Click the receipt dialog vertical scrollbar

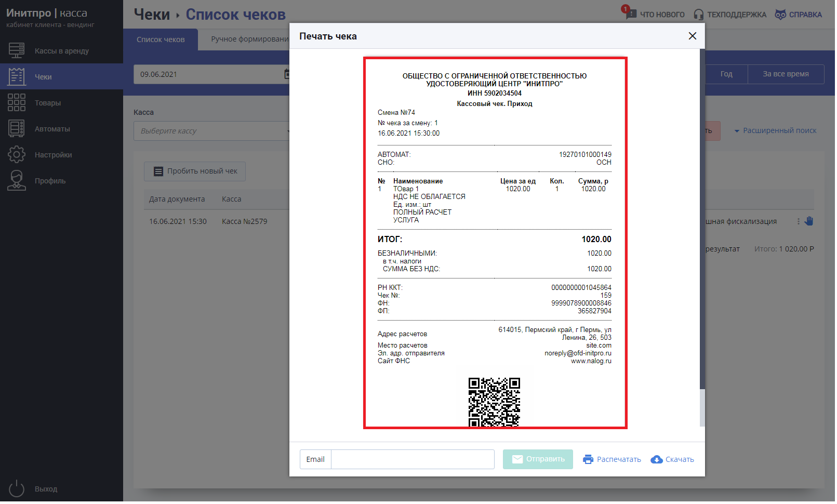(x=702, y=237)
